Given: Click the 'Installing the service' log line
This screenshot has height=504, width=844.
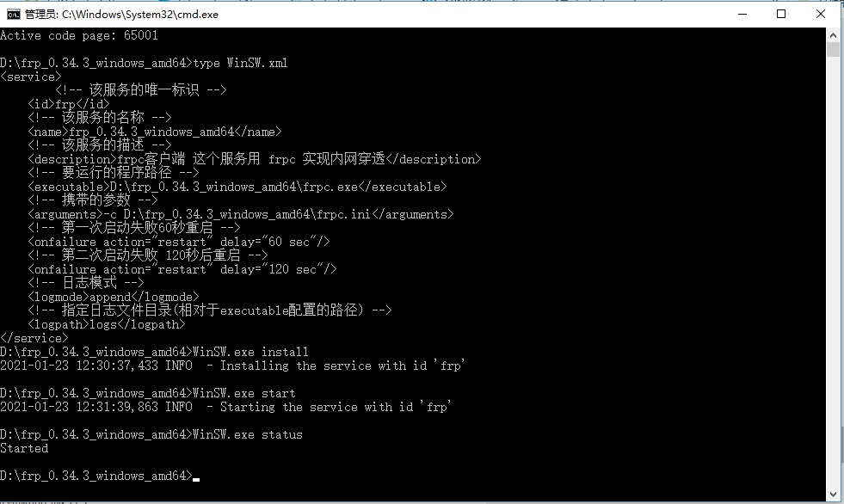Looking at the screenshot, I should [232, 366].
